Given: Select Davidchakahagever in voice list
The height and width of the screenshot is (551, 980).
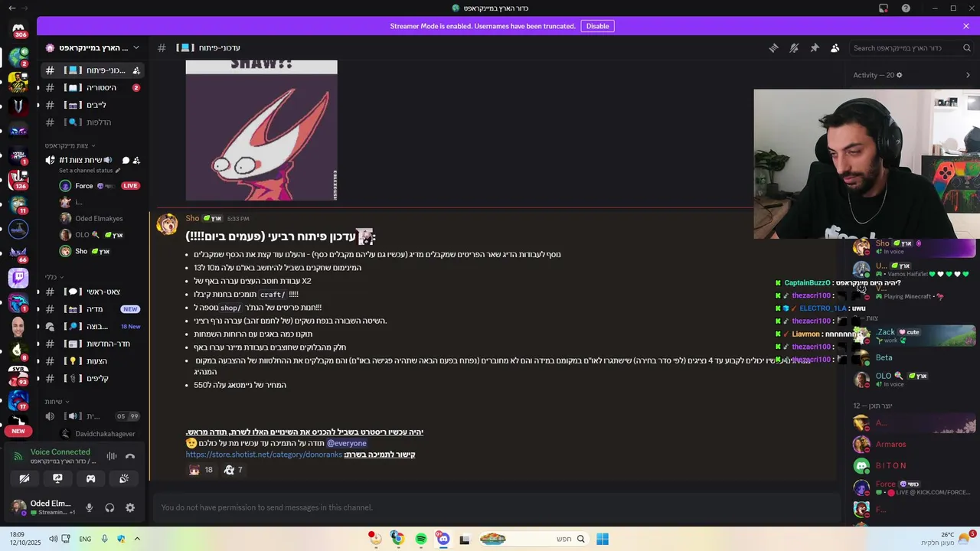Looking at the screenshot, I should (99, 434).
